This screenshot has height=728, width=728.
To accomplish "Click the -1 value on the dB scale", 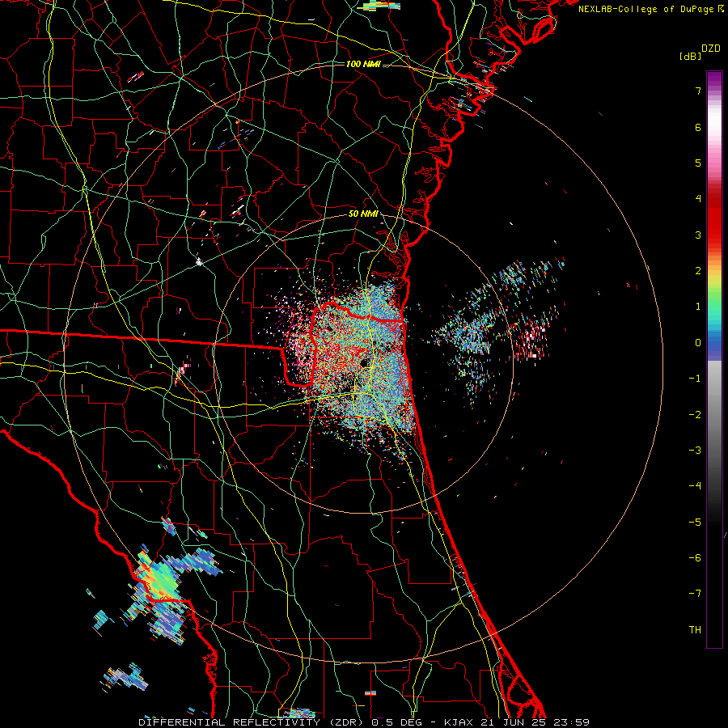I will coord(695,379).
